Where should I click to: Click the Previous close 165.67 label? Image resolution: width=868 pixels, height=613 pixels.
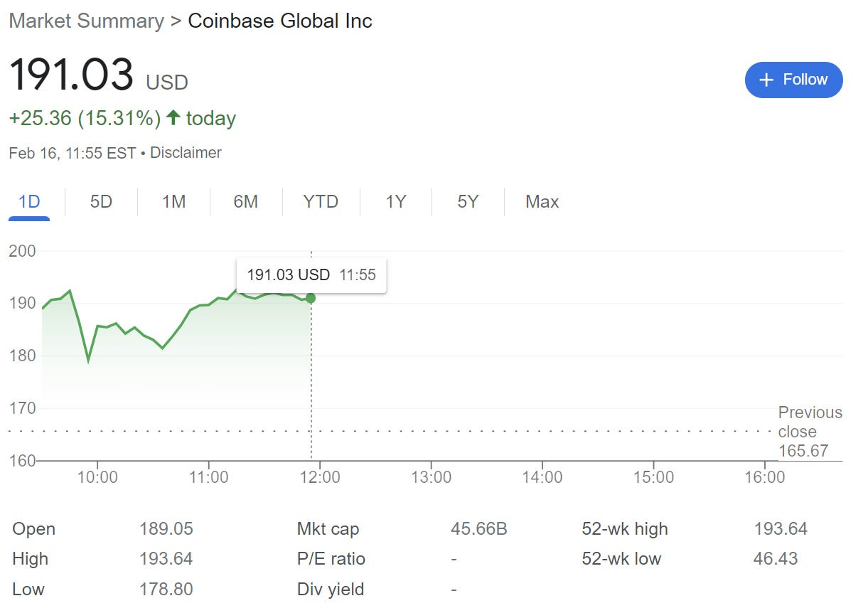810,432
